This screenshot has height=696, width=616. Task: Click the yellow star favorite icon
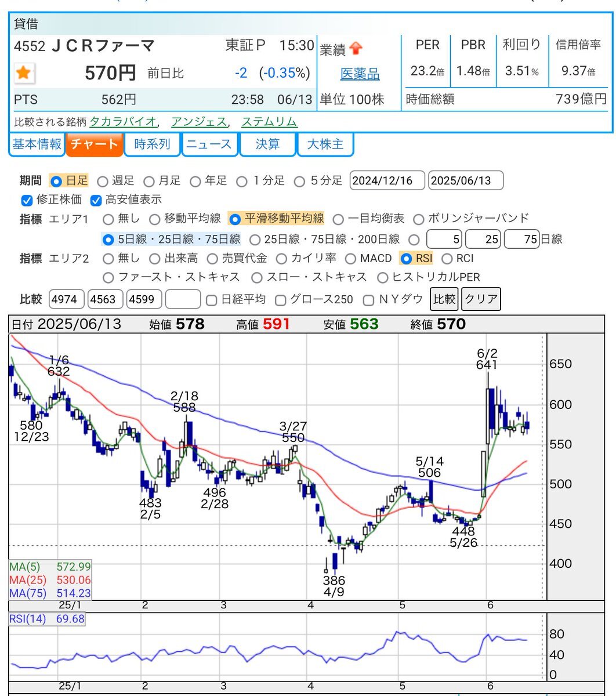pyautogui.click(x=24, y=73)
